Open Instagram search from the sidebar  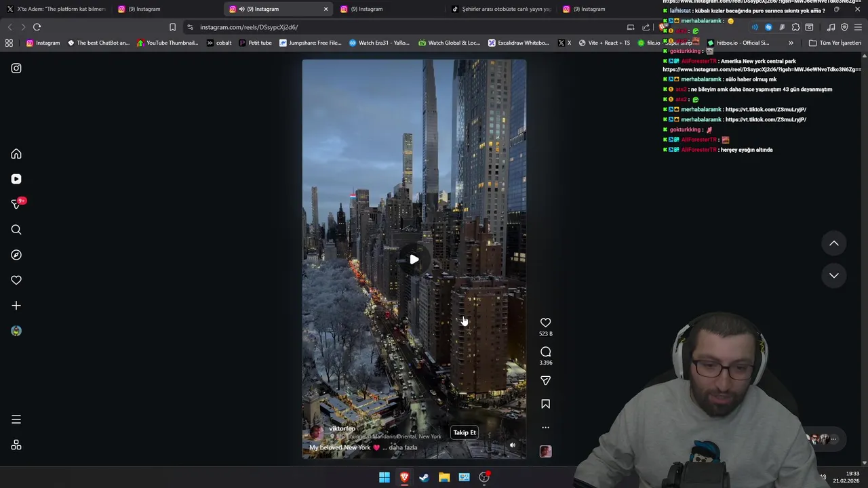pos(16,230)
